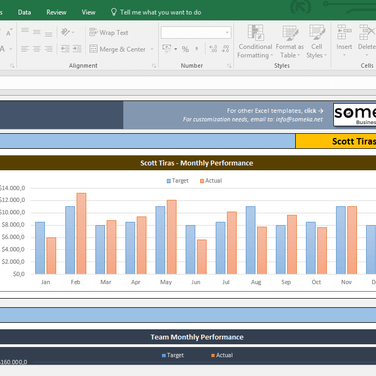Click an orange Actual bar for February

tap(81, 233)
